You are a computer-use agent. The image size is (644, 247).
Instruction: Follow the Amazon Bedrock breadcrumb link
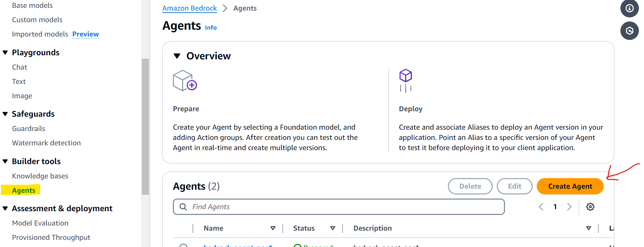[x=190, y=8]
